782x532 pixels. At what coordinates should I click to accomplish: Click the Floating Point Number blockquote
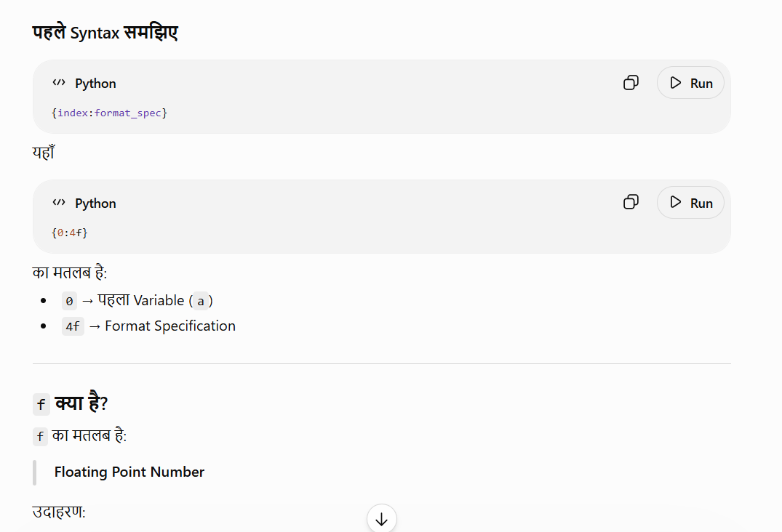(x=129, y=472)
